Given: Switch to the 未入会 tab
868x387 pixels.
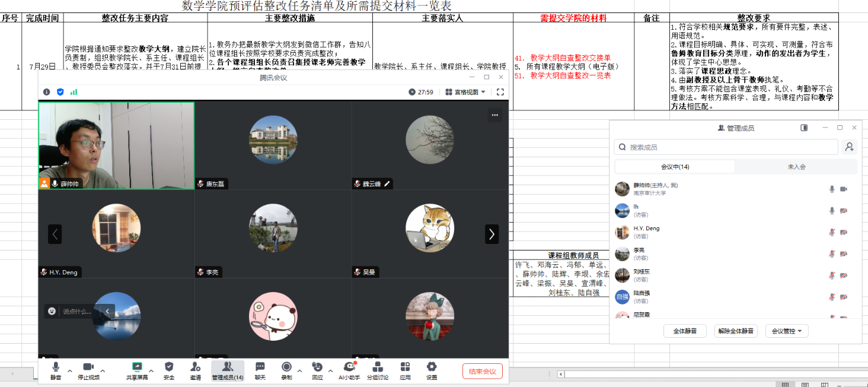Looking at the screenshot, I should (x=796, y=167).
